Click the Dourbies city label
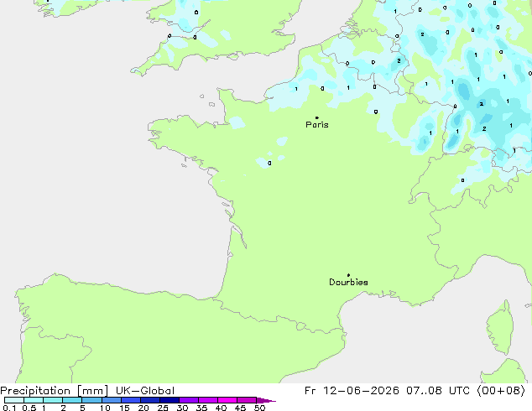 pyautogui.click(x=348, y=282)
